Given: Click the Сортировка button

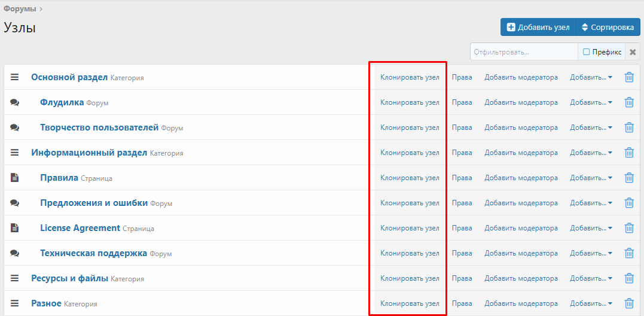Looking at the screenshot, I should pyautogui.click(x=608, y=27).
